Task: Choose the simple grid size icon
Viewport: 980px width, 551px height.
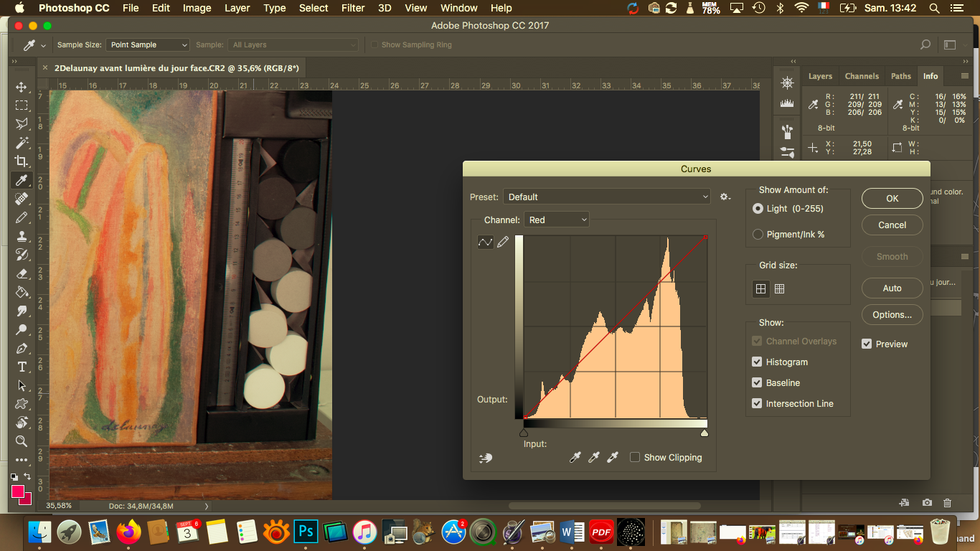Action: (760, 289)
